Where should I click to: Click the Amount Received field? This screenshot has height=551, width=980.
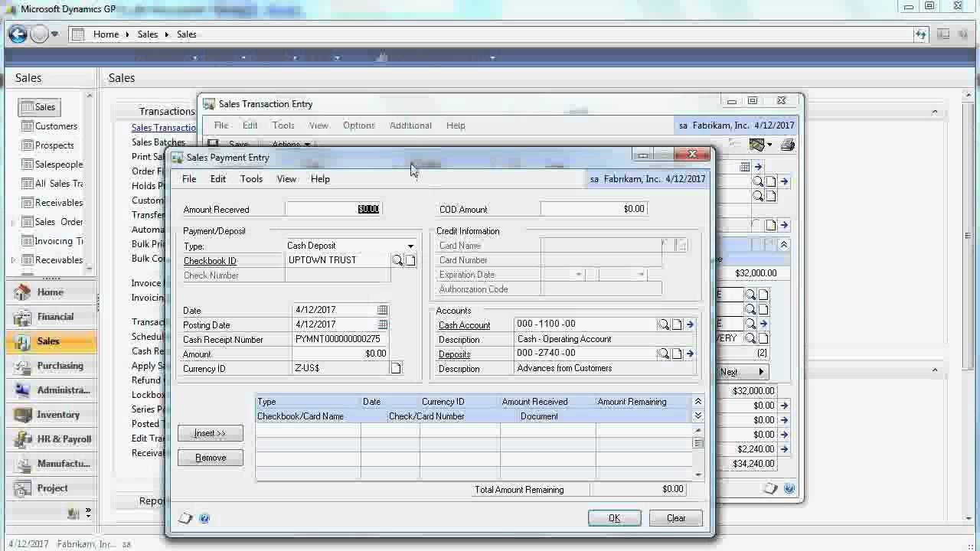point(333,209)
